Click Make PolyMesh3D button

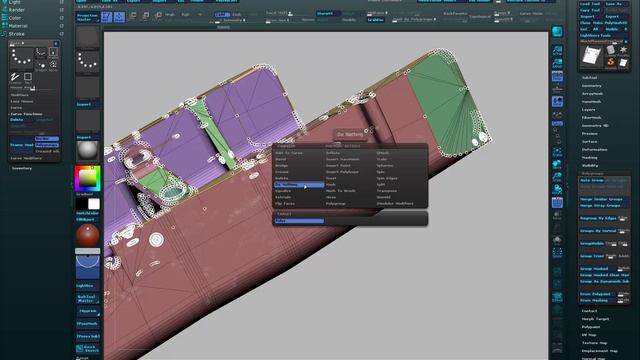[x=611, y=23]
